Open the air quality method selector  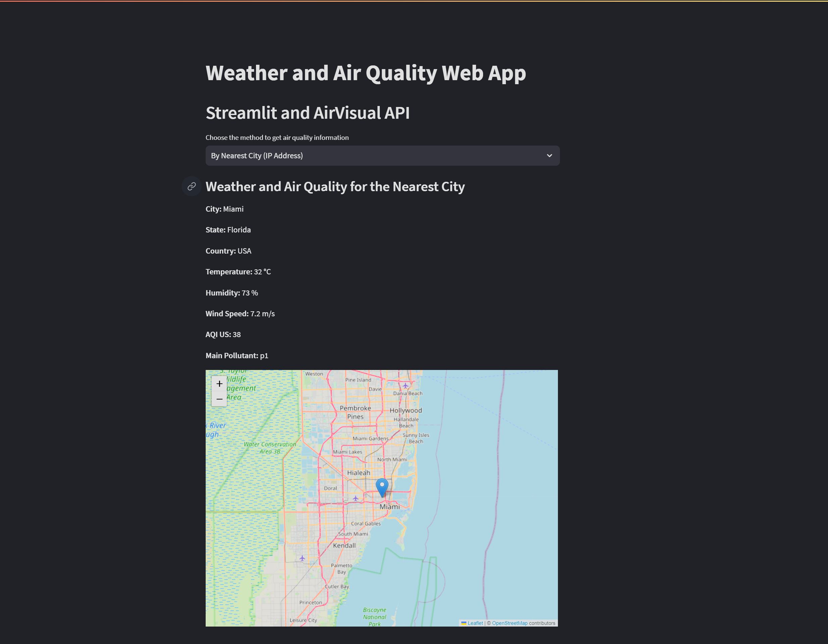(x=382, y=156)
